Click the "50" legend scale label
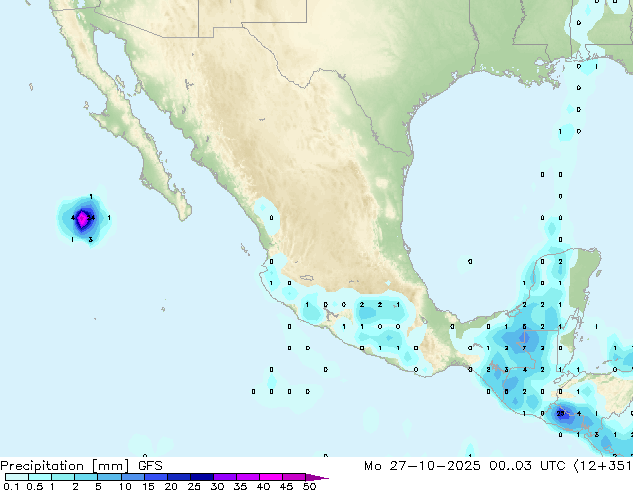This screenshot has width=634, height=490. point(310,486)
